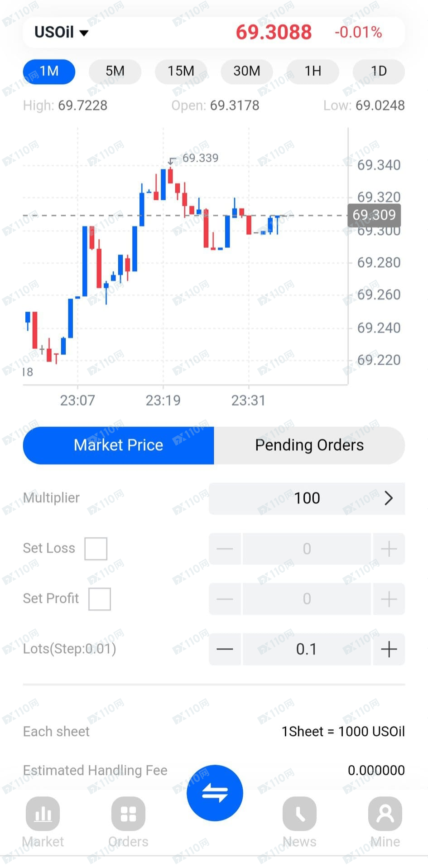Click the 69.339 high marker on chart

click(200, 158)
